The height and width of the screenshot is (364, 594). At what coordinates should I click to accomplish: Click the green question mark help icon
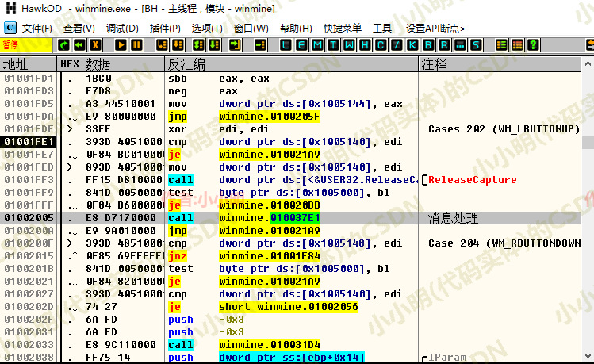(534, 45)
